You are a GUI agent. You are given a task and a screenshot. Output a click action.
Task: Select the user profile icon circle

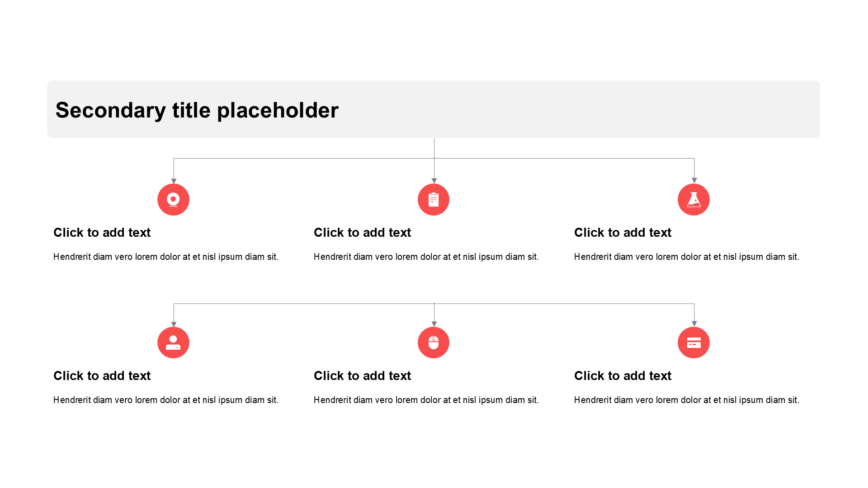click(173, 343)
